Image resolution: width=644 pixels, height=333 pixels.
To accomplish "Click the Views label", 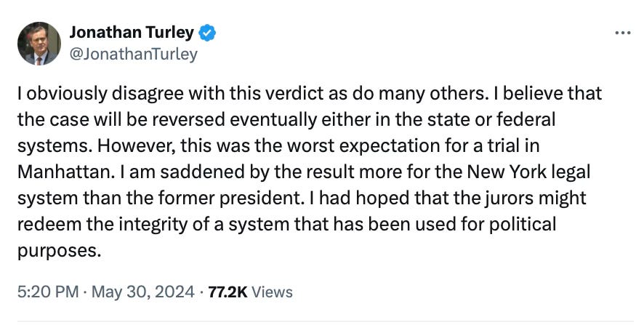I will (x=273, y=292).
